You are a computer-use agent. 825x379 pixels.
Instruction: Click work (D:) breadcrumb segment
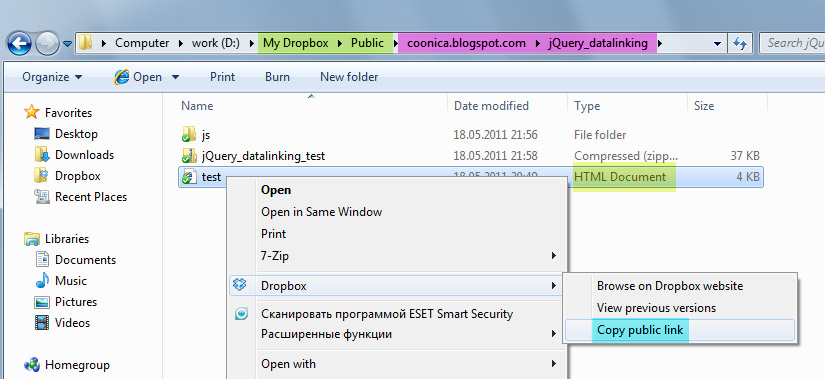point(216,43)
